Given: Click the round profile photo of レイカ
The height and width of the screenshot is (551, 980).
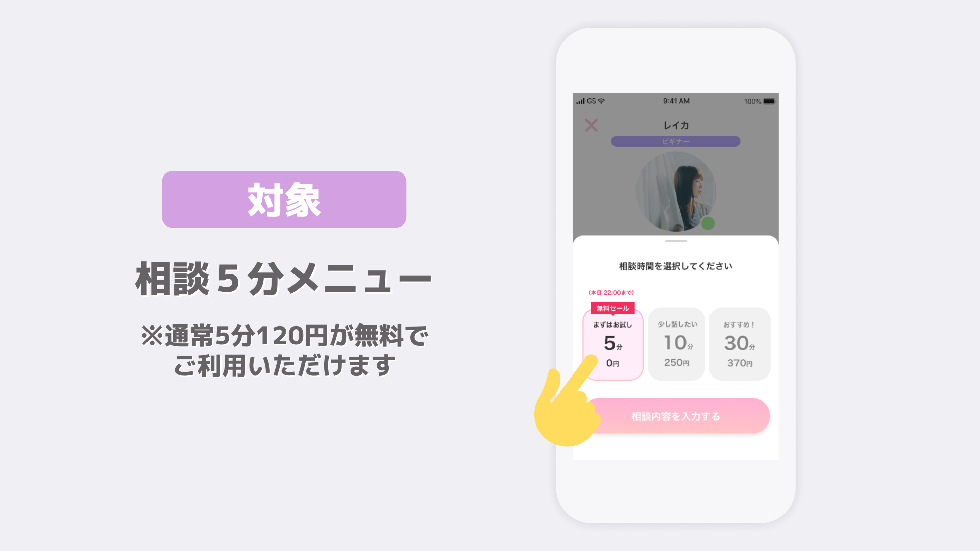Looking at the screenshot, I should pyautogui.click(x=676, y=191).
